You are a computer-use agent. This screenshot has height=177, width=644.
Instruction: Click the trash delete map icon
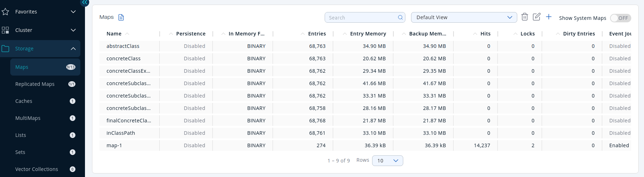pos(525,17)
